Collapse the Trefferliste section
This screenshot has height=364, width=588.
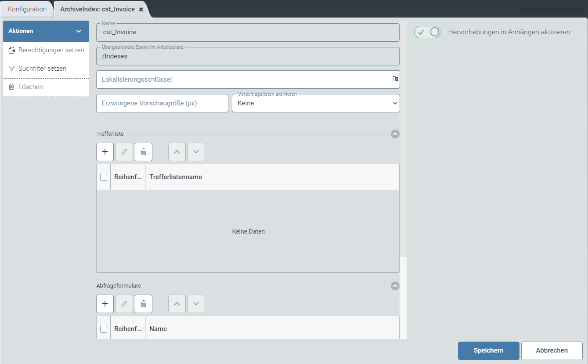click(x=395, y=134)
